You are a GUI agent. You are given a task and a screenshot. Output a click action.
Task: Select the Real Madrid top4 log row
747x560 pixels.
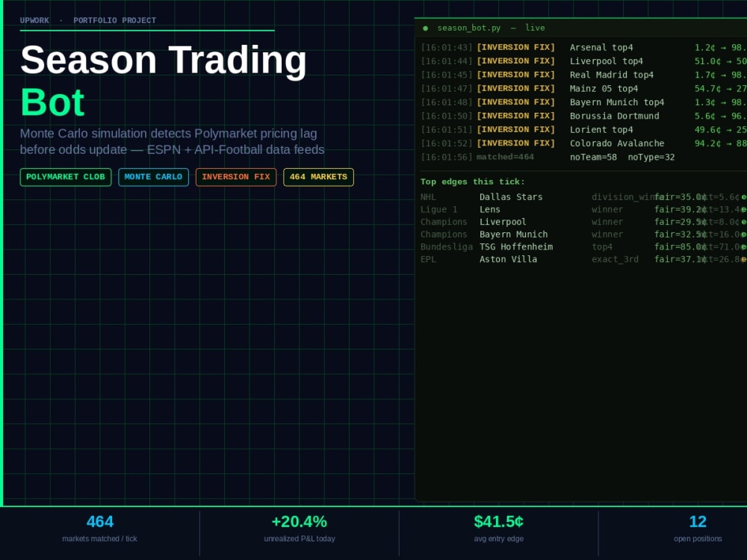pyautogui.click(x=583, y=75)
